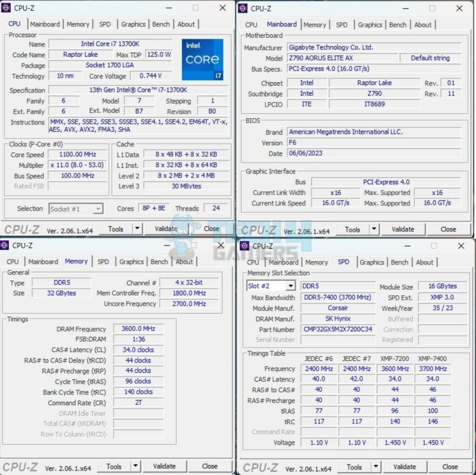Click the BIOS version F6 field
Screen dimensions: 476x475
(x=374, y=142)
